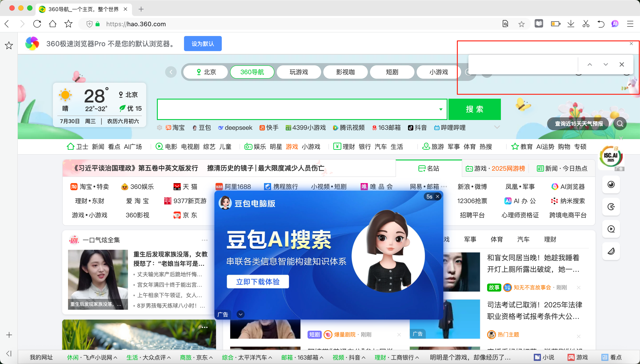
Task: Select the screenshot scissors tool
Action: pos(586,24)
